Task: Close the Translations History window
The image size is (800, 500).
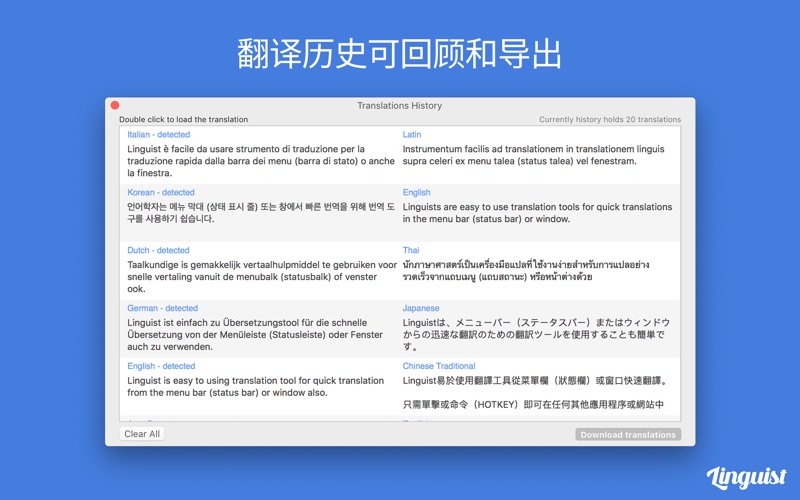Action: 115,105
